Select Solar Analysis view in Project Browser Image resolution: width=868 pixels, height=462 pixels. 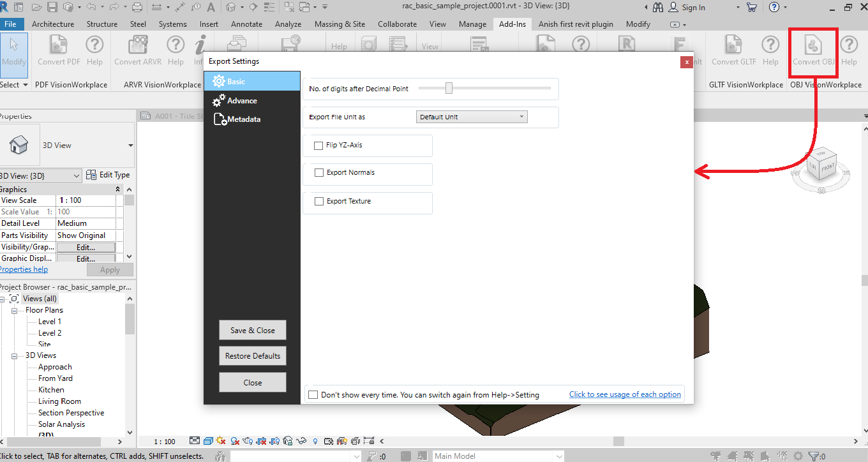(x=61, y=424)
